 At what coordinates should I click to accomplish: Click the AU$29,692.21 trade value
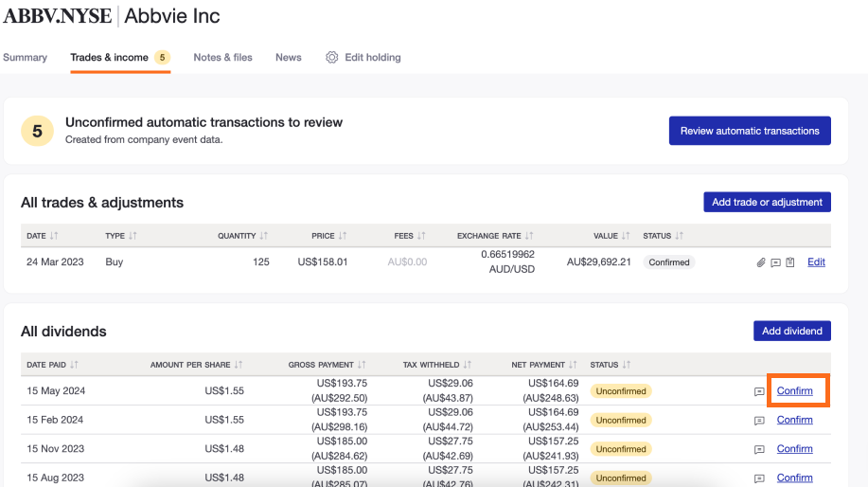598,262
